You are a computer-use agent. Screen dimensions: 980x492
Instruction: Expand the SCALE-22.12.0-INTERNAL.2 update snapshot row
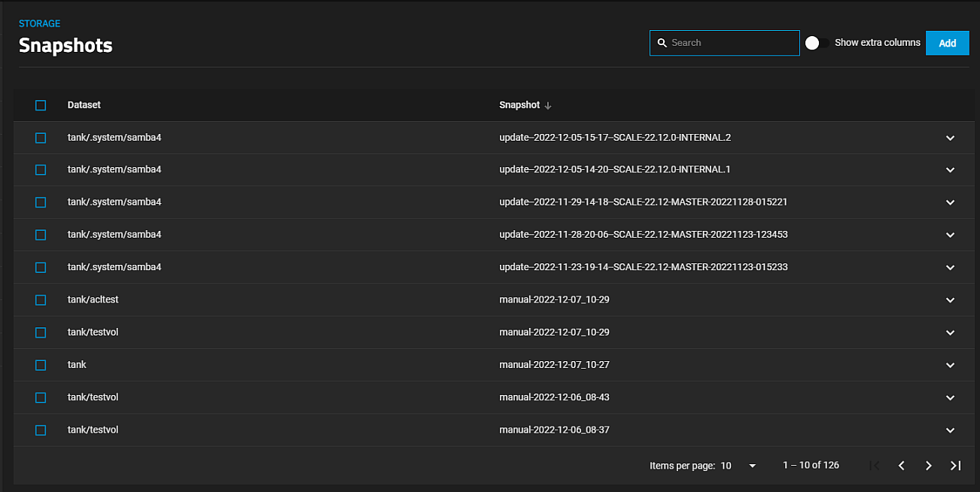pyautogui.click(x=950, y=138)
